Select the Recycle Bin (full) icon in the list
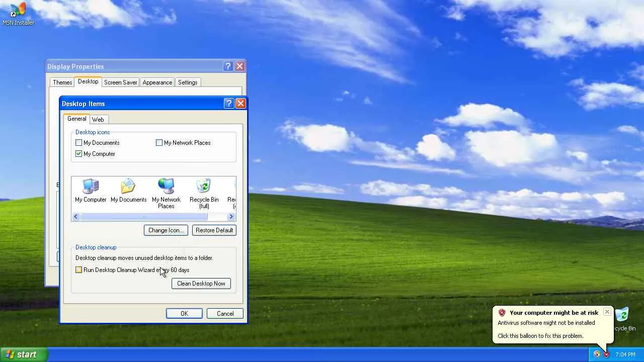The image size is (644, 362). [204, 194]
